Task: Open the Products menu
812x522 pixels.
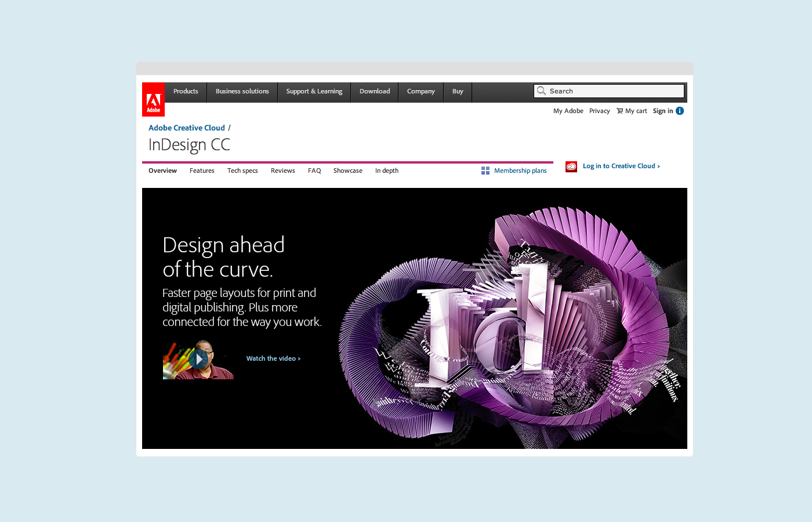Action: 186,92
